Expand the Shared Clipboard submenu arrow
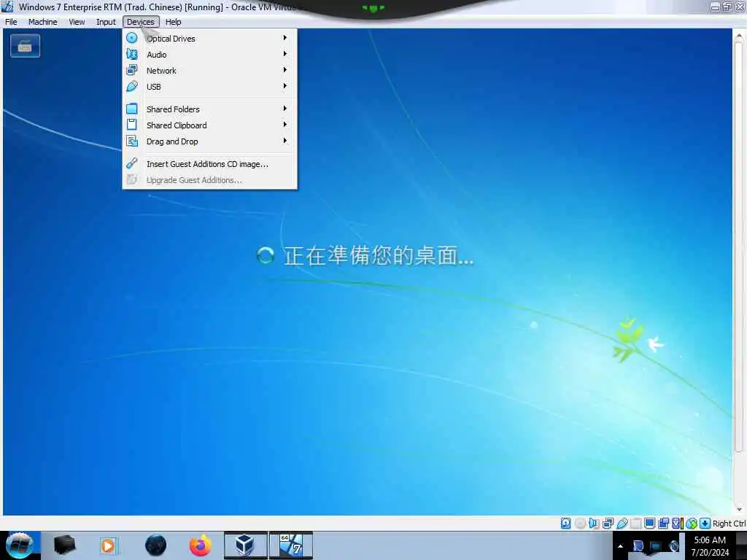The width and height of the screenshot is (747, 560). tap(285, 125)
